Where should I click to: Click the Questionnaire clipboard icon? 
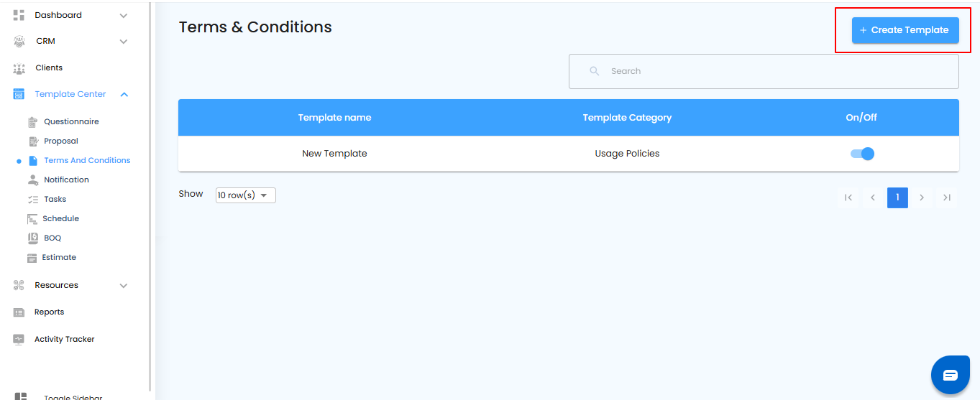coord(32,122)
